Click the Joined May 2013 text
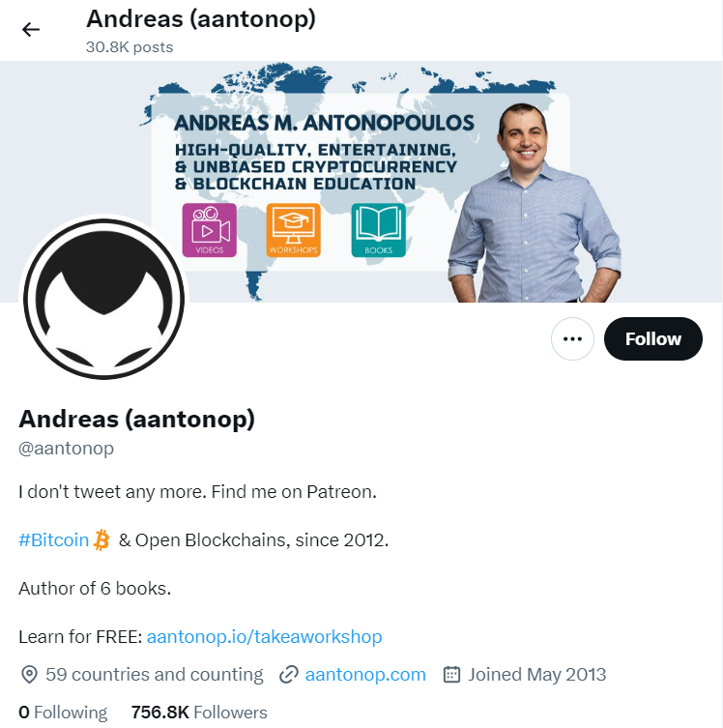Viewport: 723px width, 728px height. pos(536,675)
